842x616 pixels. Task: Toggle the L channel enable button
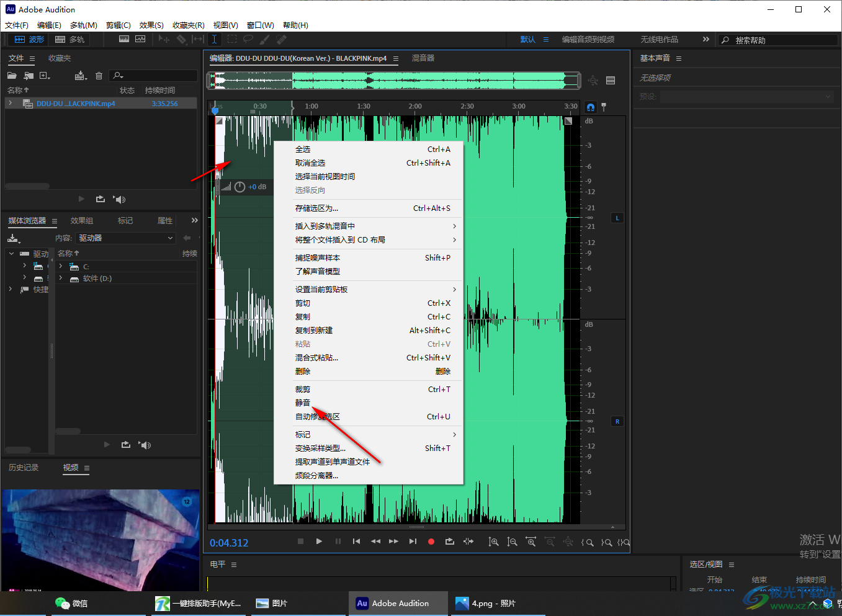617,218
